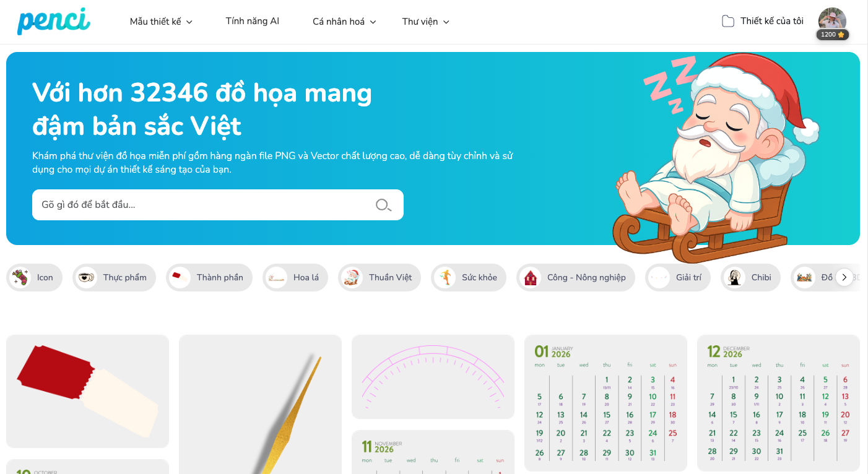868x474 pixels.
Task: Click the Penci logo
Action: click(53, 21)
